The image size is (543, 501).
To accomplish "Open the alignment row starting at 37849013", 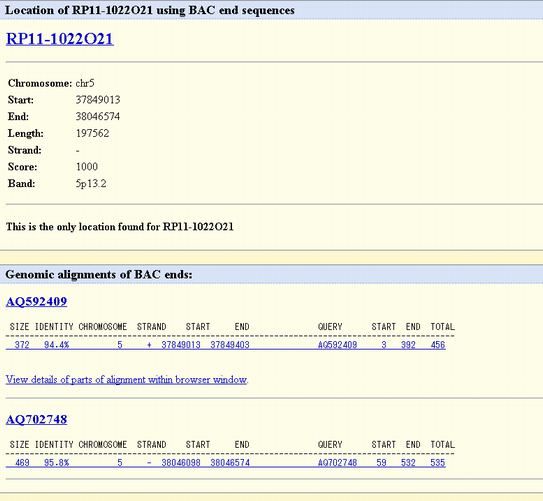I will click(x=225, y=345).
